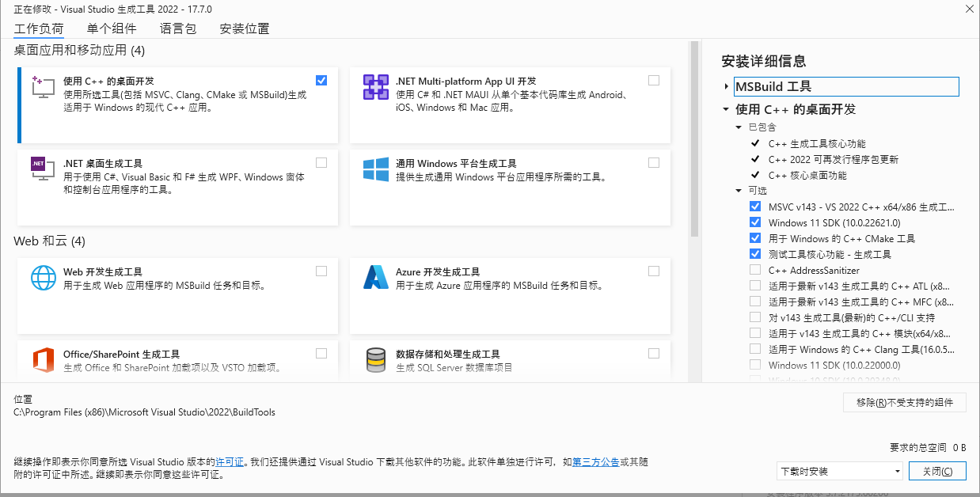Select the Web 开发生成工具 globe icon
Screen dimensions: 980x497
point(45,279)
